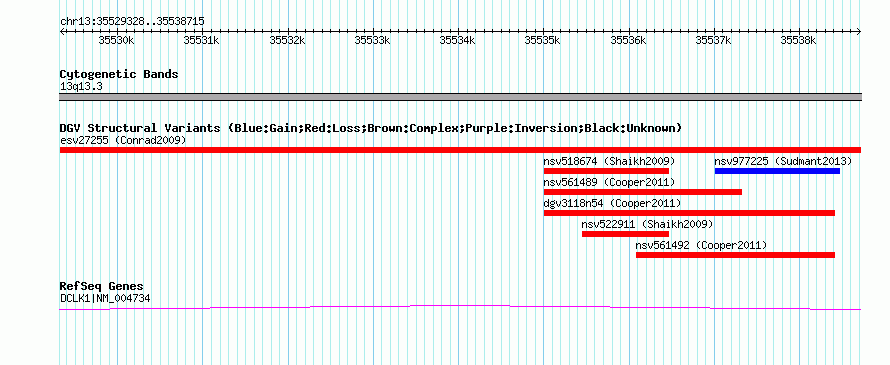Click the 35531k ruler mark
Image resolution: width=890 pixels, height=365 pixels.
pyautogui.click(x=202, y=40)
